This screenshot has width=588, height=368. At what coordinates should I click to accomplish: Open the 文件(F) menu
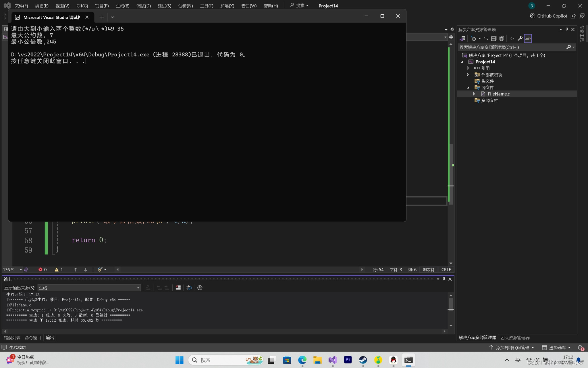coord(21,5)
